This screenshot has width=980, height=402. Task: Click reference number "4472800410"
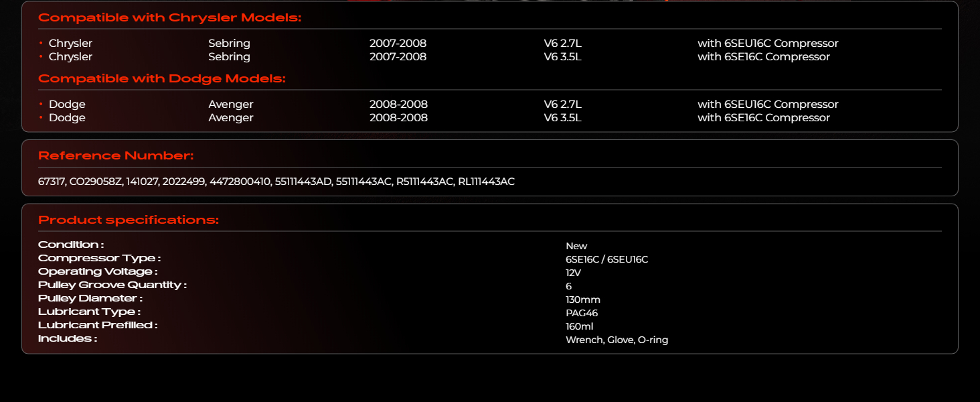click(x=240, y=182)
